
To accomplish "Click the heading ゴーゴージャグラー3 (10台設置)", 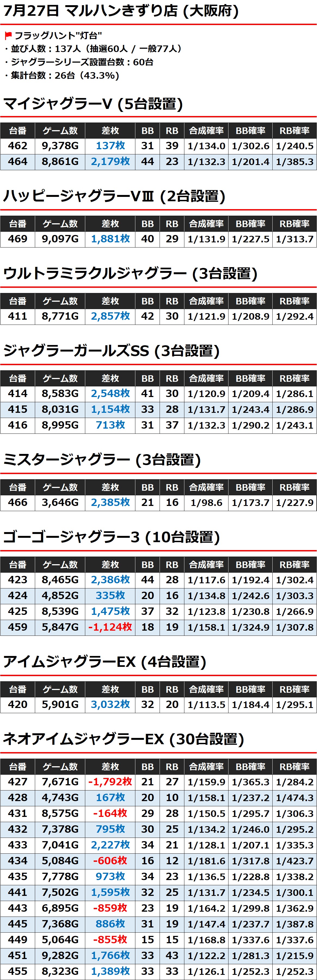I will 111,537.
